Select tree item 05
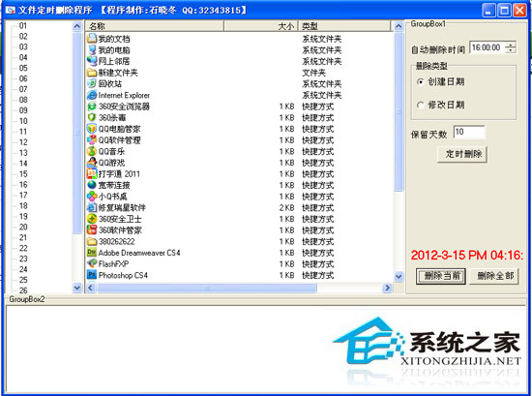This screenshot has height=396, width=532. tap(23, 68)
